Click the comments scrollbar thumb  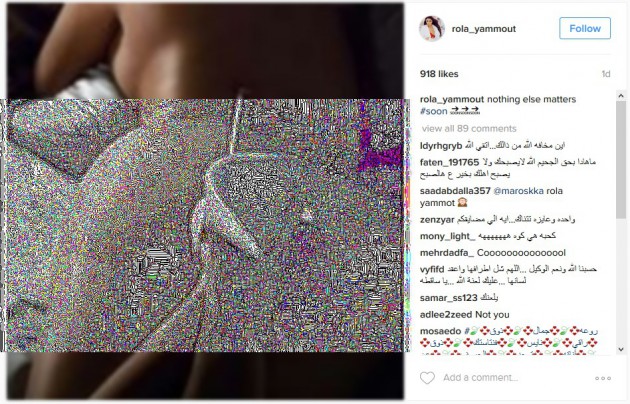click(621, 159)
